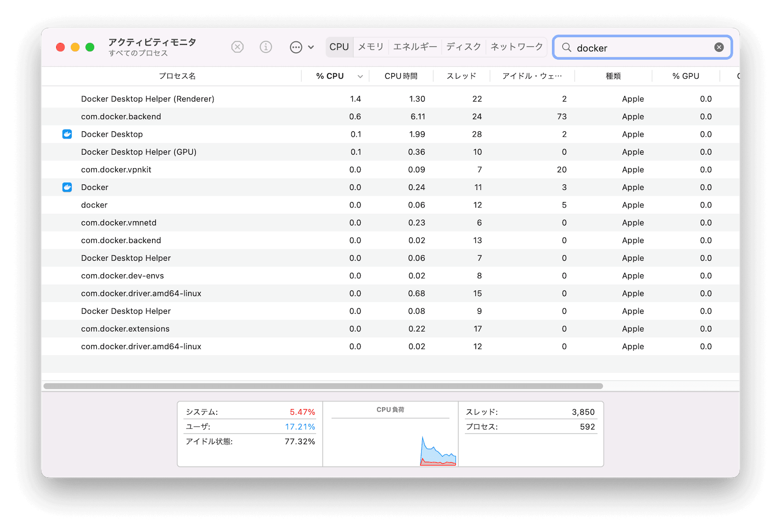This screenshot has width=781, height=532.
Task: Click the システム 5.47% value
Action: click(x=302, y=412)
